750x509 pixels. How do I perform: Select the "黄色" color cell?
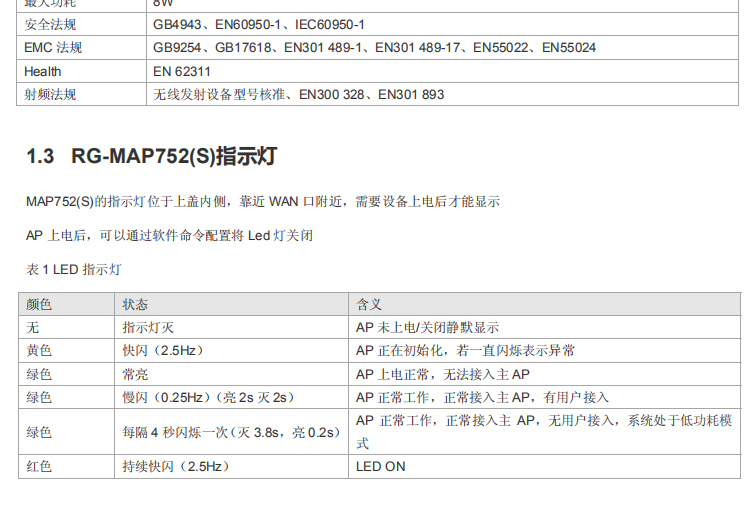[66, 351]
